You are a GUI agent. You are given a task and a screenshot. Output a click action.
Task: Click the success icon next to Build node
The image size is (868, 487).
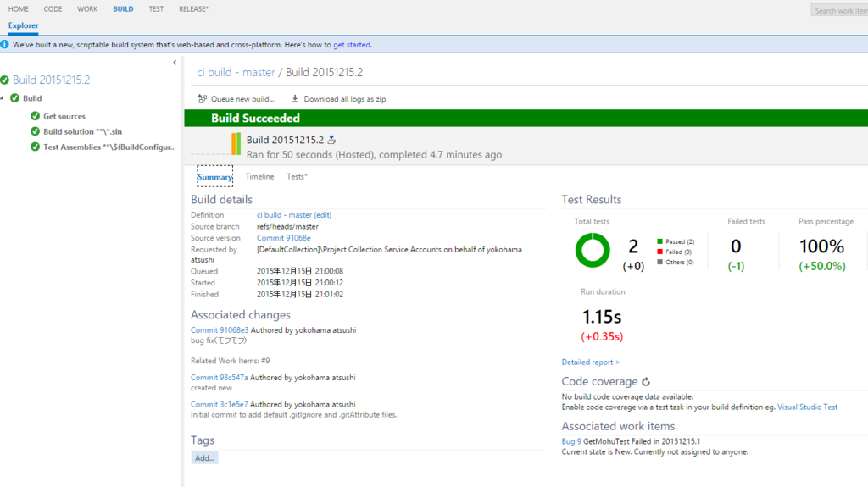click(15, 98)
